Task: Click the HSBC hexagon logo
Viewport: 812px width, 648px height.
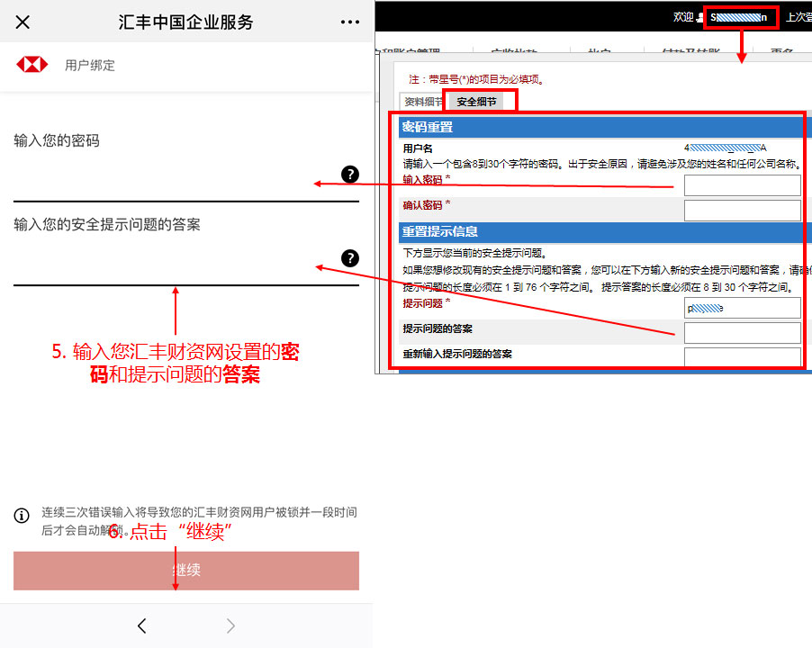Action: [32, 65]
